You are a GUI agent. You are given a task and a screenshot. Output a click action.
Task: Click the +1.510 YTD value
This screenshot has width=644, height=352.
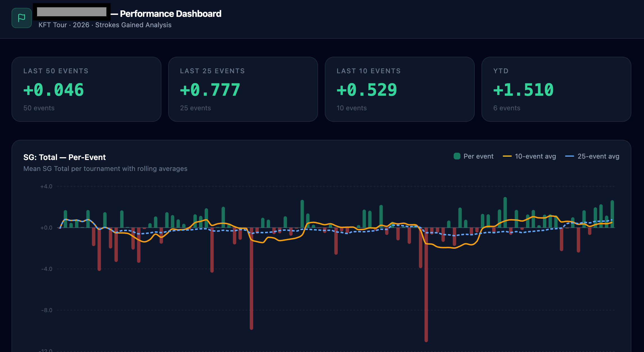coord(523,90)
